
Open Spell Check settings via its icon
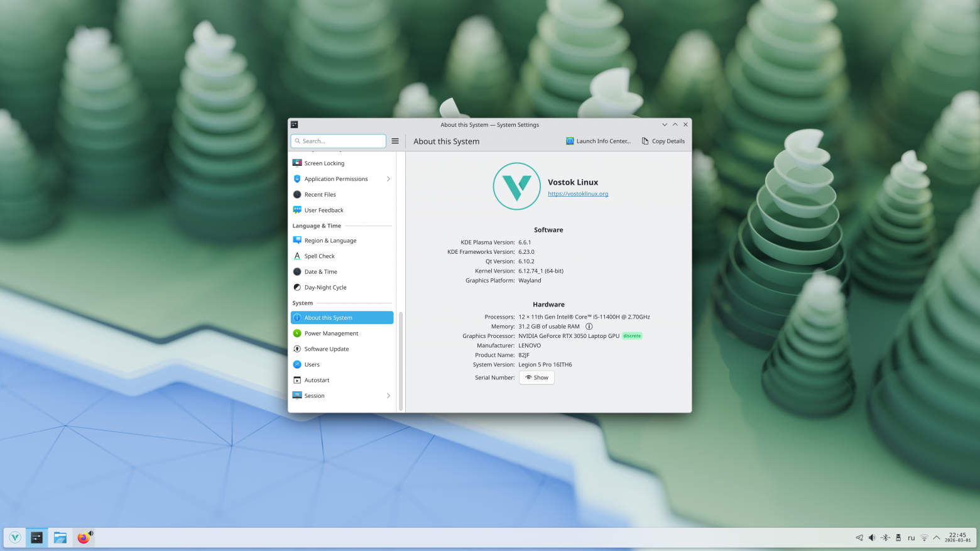click(297, 256)
